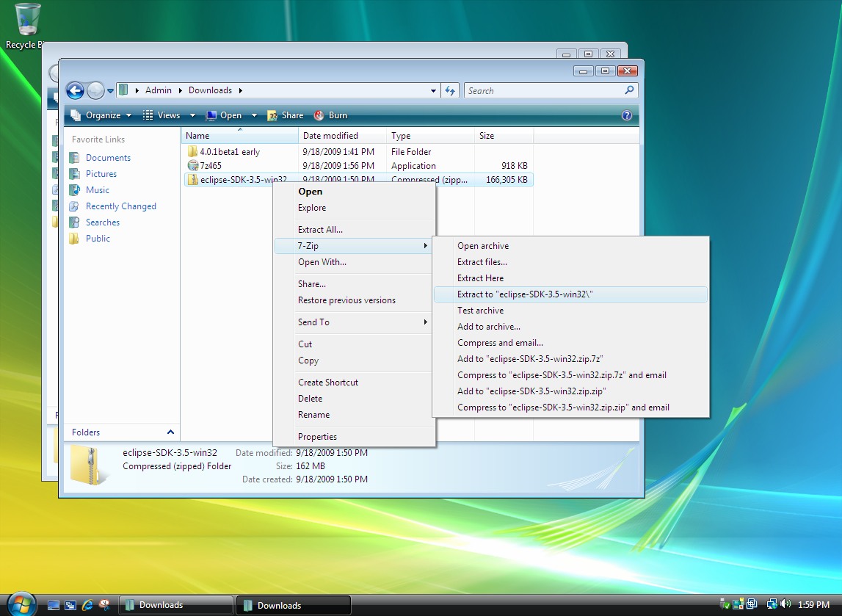Open the Views dropdown arrow
The height and width of the screenshot is (616, 842).
pyautogui.click(x=192, y=115)
